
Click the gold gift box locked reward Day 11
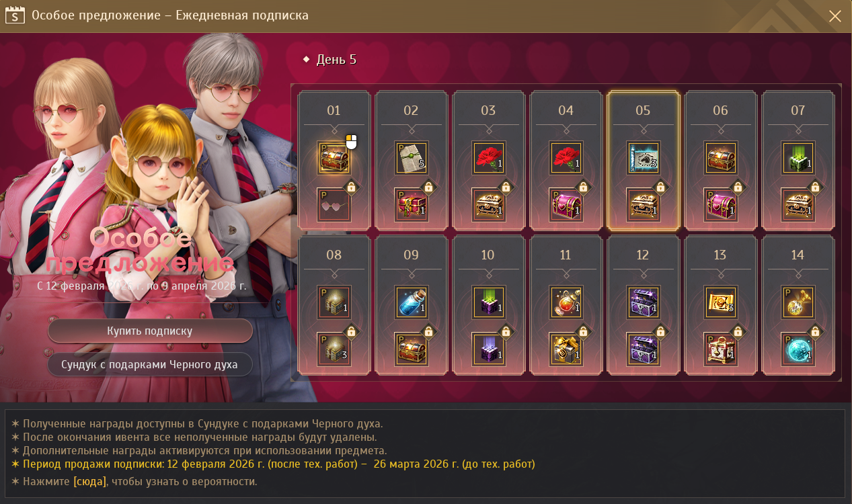point(566,349)
